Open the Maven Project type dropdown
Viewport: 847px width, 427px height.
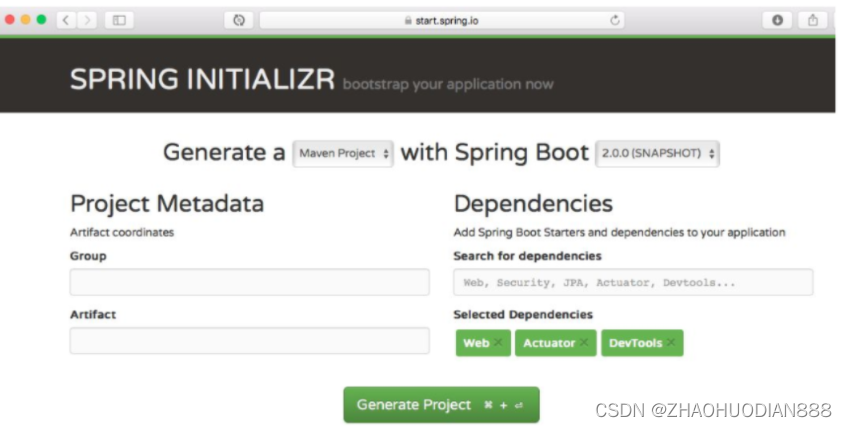[343, 154]
